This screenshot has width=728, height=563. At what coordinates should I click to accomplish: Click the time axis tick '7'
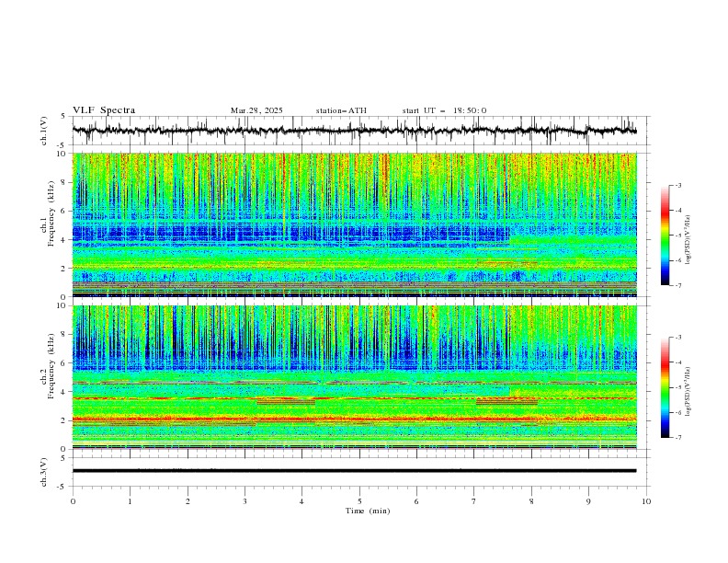coord(474,501)
